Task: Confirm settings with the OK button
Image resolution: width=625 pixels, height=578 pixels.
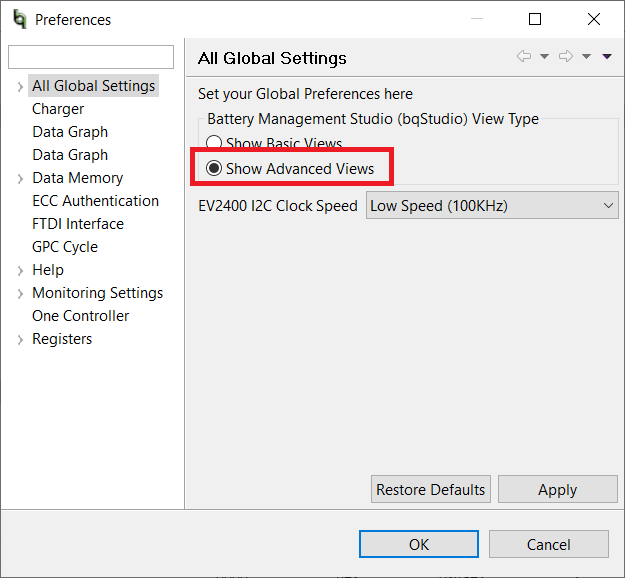Action: coord(419,544)
